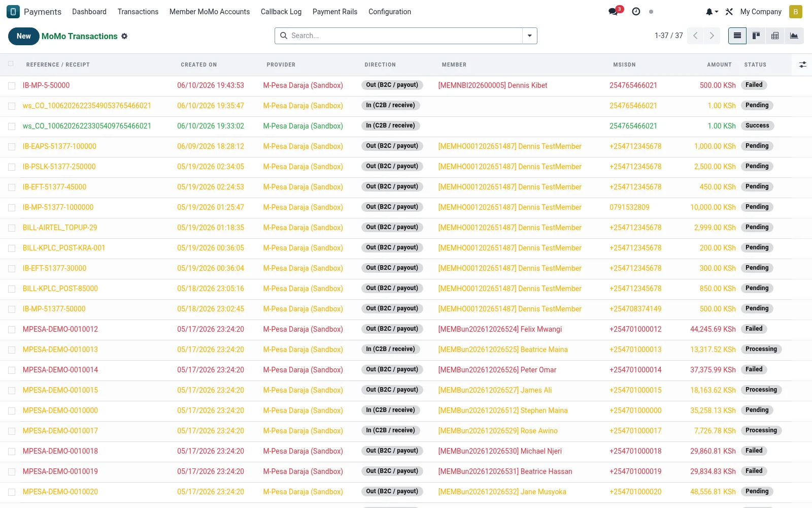Viewport: 812px width, 508px height.
Task: Click member Michael Njeri cell
Action: pos(500,451)
